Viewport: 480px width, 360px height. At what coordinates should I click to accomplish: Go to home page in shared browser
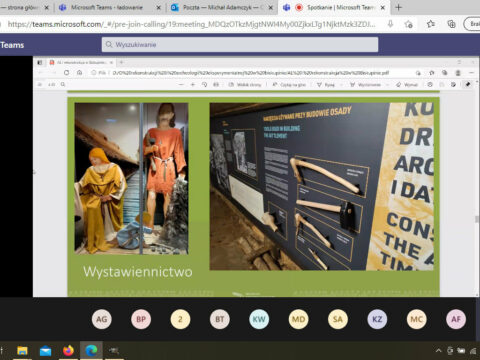[79, 72]
